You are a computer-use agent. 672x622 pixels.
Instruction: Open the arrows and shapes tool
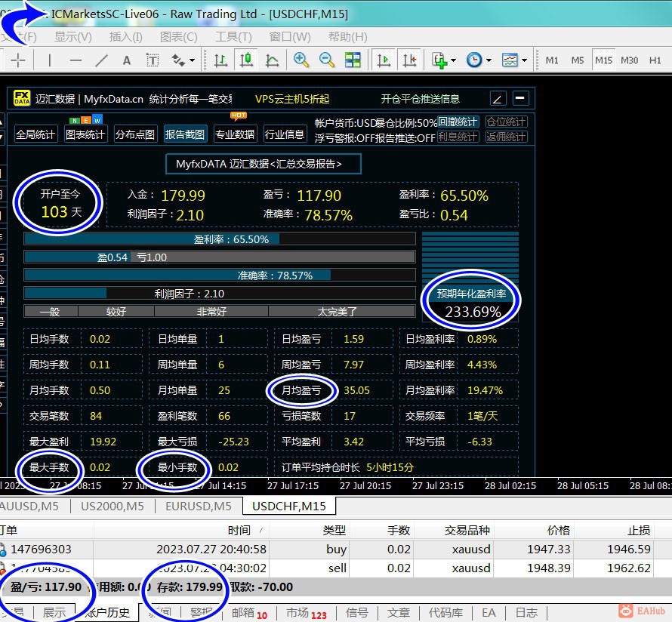(178, 60)
